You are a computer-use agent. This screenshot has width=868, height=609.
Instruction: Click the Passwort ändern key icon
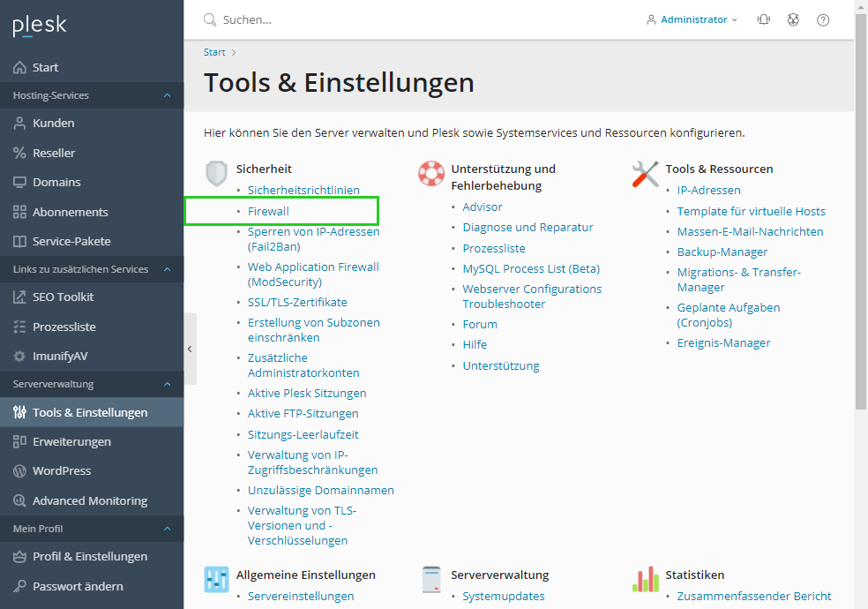(x=19, y=586)
